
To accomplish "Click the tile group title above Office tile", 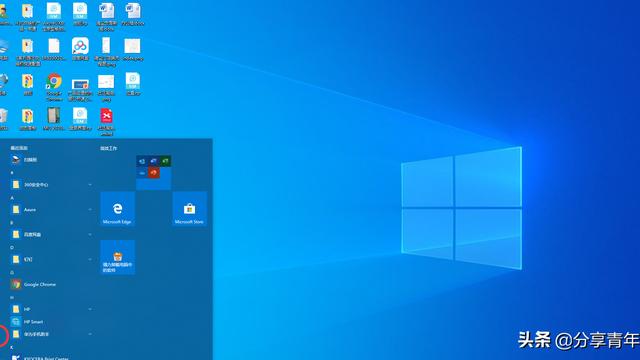I will (109, 148).
